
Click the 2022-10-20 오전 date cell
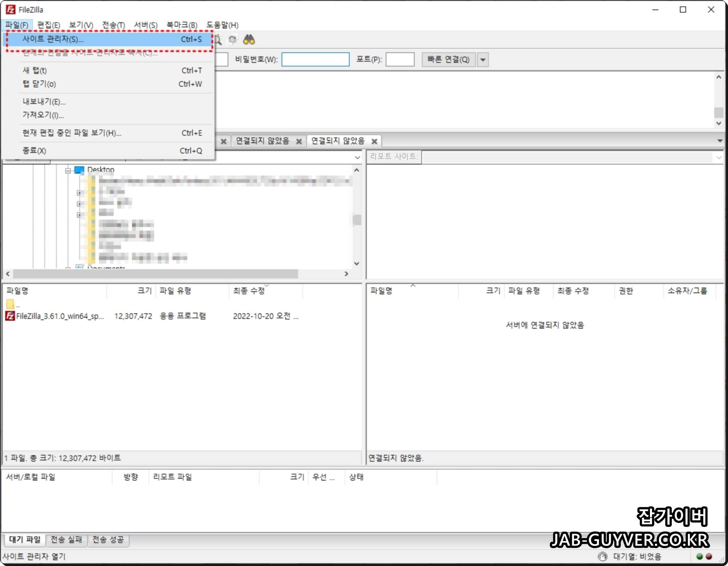[266, 316]
